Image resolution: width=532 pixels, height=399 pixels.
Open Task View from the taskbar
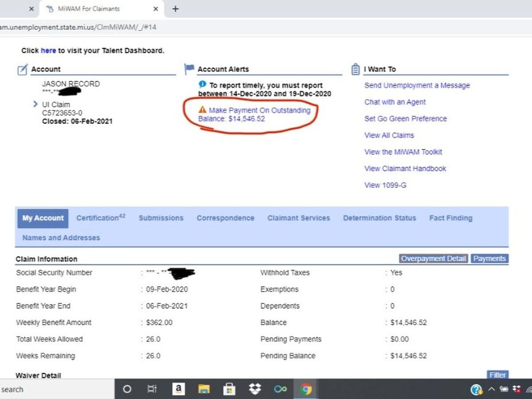click(152, 389)
